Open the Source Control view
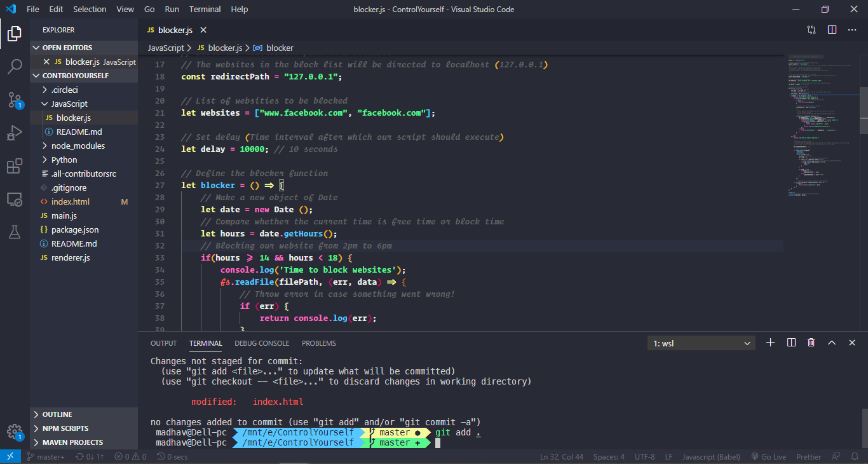This screenshot has width=868, height=464. click(x=14, y=99)
